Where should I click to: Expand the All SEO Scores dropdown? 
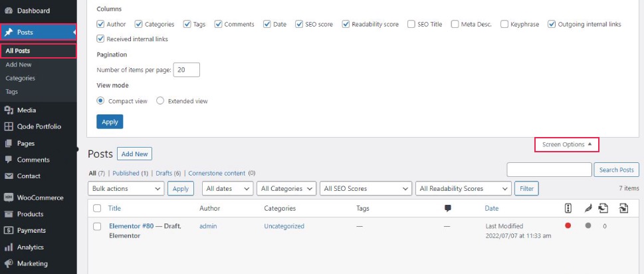point(366,189)
